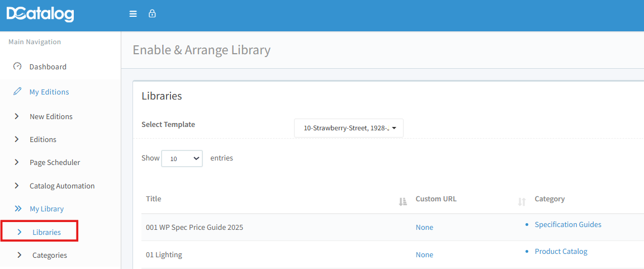Expand the New Editions chevron
Viewport: 644px width, 269px height.
[x=17, y=116]
